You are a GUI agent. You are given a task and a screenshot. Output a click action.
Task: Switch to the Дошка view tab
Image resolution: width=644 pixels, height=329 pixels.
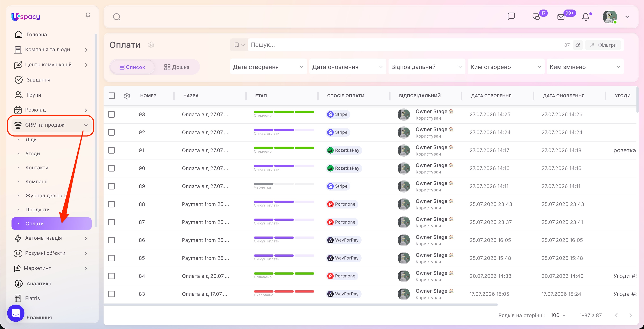[x=177, y=67]
